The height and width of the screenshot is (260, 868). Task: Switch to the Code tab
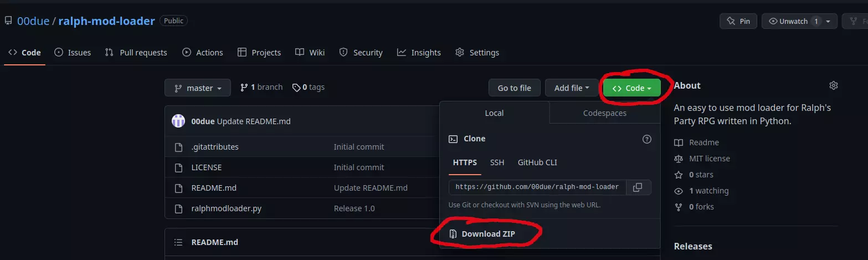(x=24, y=52)
